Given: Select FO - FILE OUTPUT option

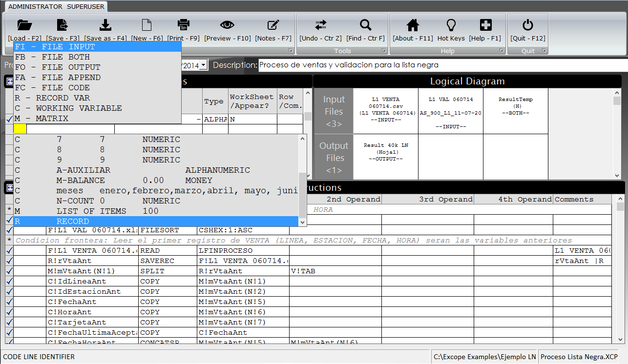Looking at the screenshot, I should [x=97, y=67].
